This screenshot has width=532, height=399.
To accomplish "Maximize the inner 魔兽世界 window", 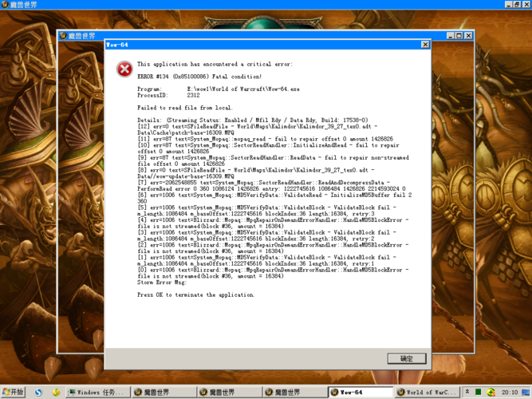I will point(459,35).
